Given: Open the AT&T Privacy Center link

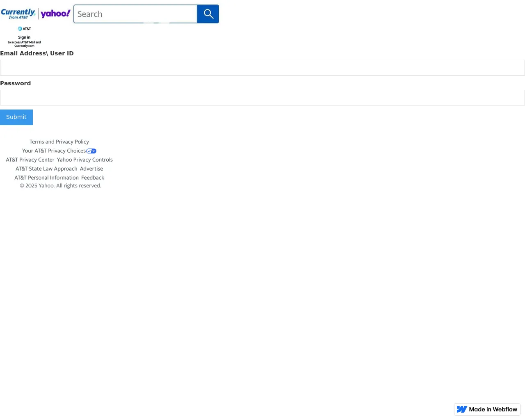Looking at the screenshot, I should 30,160.
